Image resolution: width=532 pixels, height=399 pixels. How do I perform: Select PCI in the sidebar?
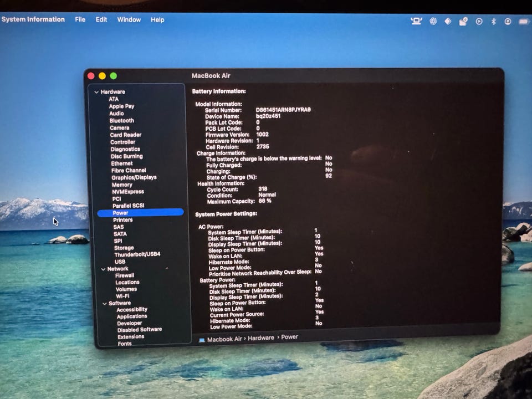117,199
